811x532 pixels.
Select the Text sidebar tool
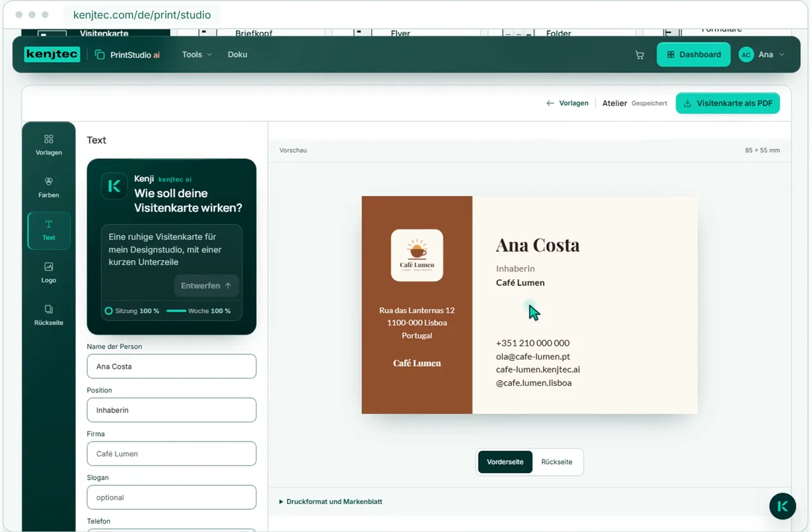[x=49, y=231]
